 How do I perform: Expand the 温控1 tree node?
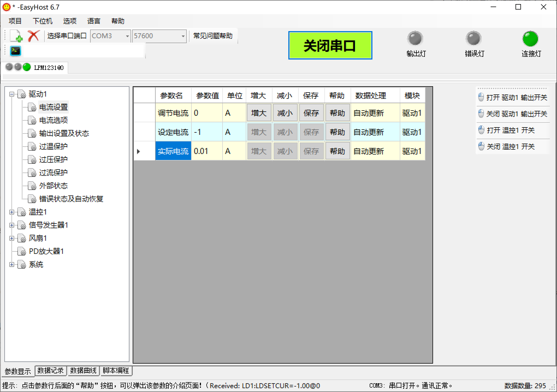click(x=12, y=212)
